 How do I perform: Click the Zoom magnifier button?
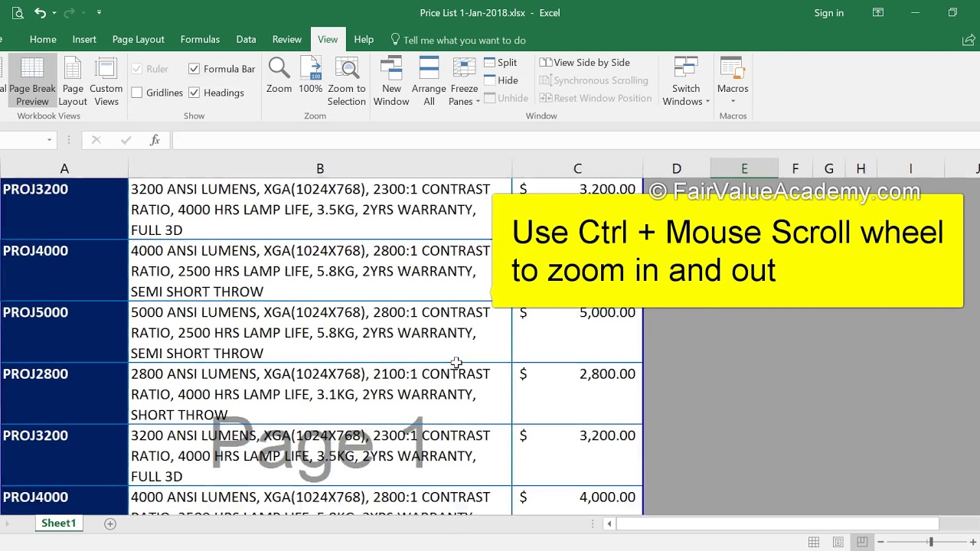click(279, 75)
